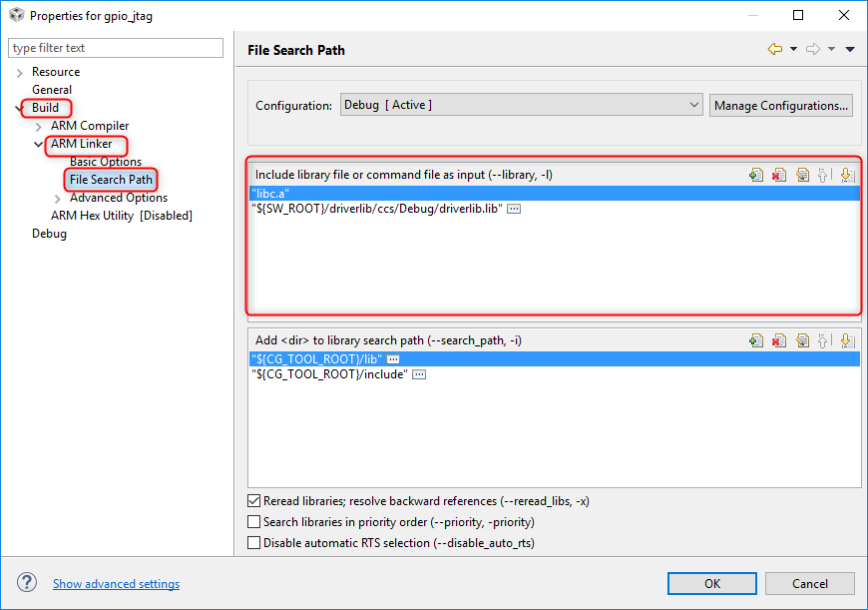Expand the ARM Compiler tree node
This screenshot has height=610, width=868.
click(x=39, y=126)
